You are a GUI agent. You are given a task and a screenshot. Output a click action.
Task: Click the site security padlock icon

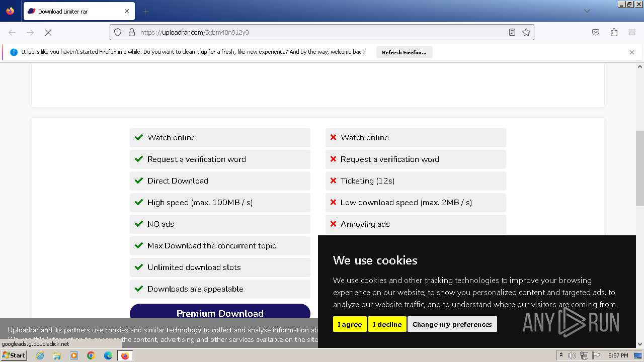(x=132, y=32)
